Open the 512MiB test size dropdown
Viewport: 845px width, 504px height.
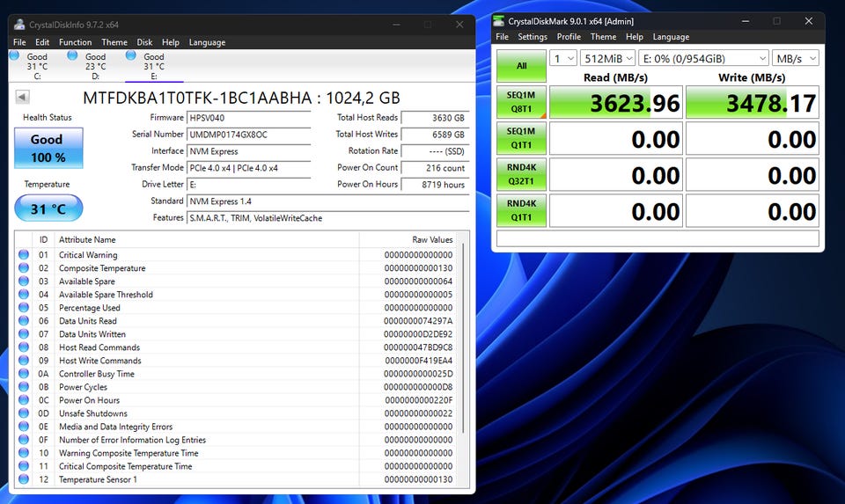(607, 58)
